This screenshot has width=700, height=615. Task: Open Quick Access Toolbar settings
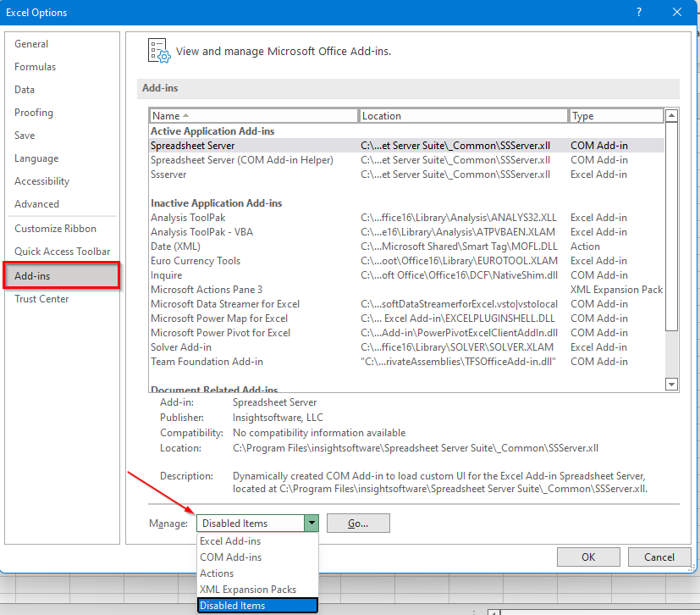[x=62, y=252]
